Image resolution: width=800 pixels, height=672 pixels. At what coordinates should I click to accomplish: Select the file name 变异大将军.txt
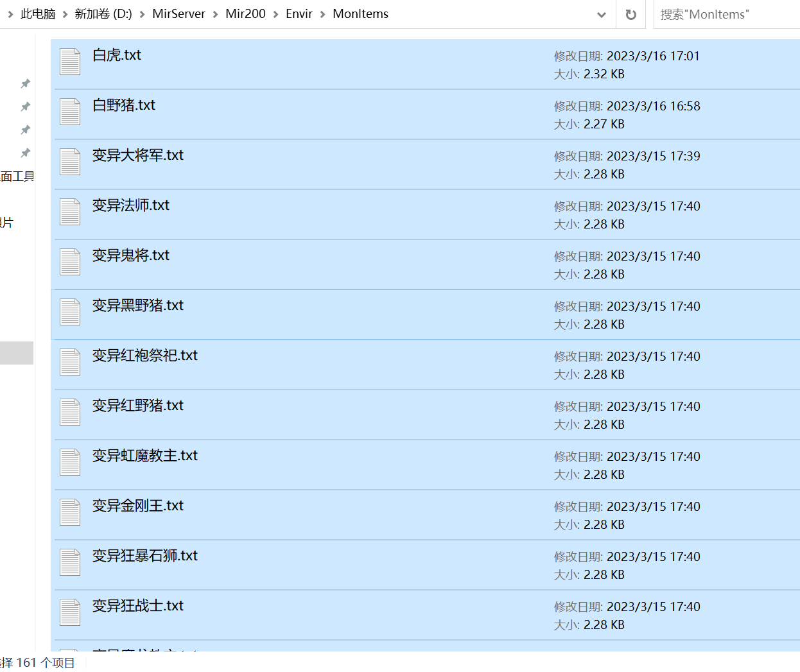point(138,155)
